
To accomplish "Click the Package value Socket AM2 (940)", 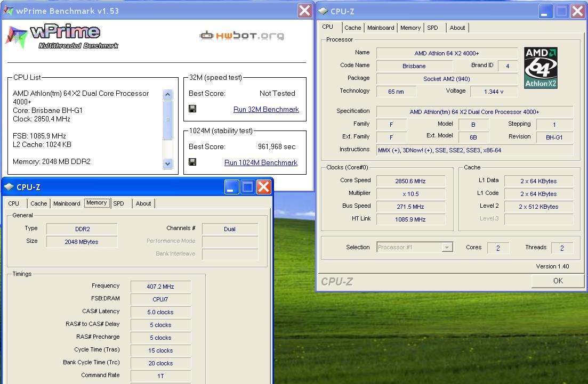I will tap(447, 79).
